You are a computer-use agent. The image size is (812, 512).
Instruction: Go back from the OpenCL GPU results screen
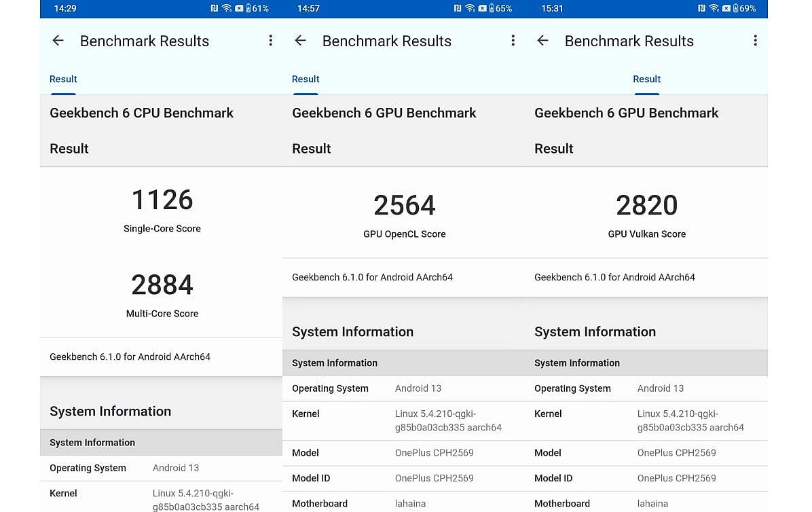tap(300, 40)
